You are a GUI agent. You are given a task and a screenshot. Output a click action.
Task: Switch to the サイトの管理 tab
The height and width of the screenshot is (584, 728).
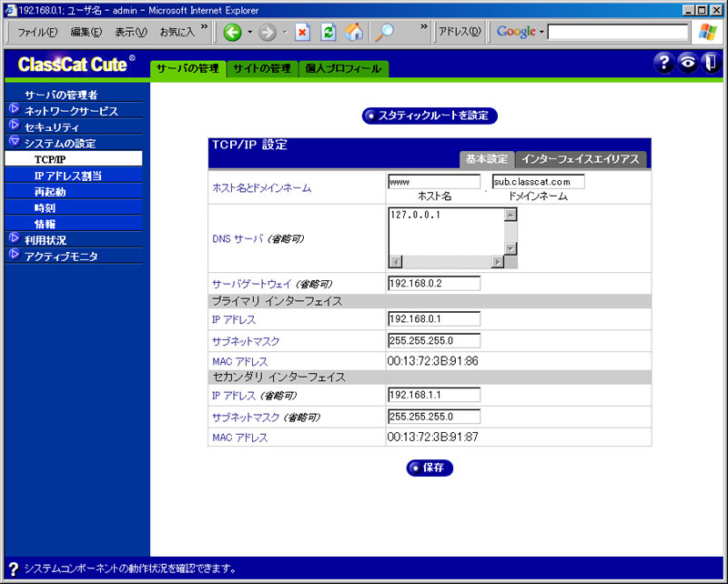point(262,69)
